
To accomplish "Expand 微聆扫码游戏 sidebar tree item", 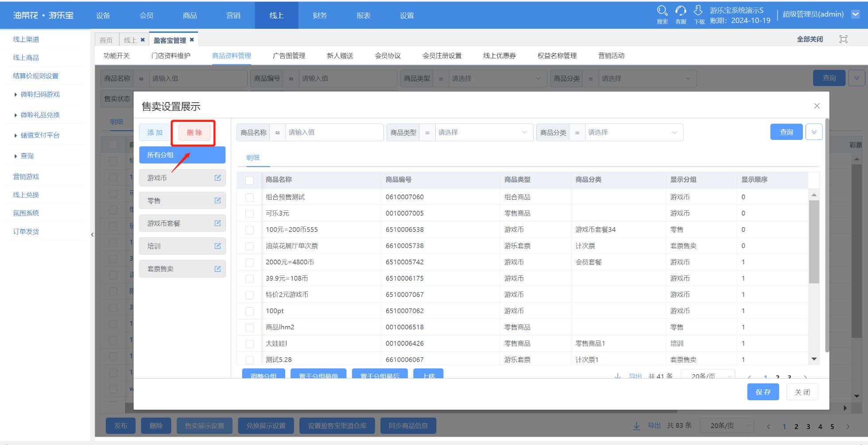I will click(16, 94).
